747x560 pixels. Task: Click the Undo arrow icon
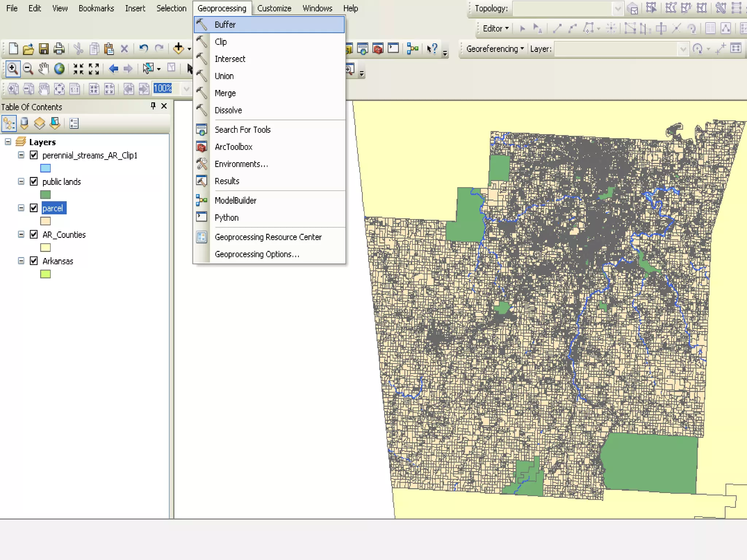tap(143, 48)
